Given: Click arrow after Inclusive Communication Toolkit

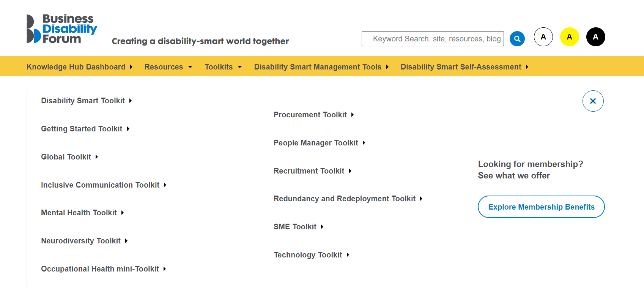Looking at the screenshot, I should click(x=165, y=185).
